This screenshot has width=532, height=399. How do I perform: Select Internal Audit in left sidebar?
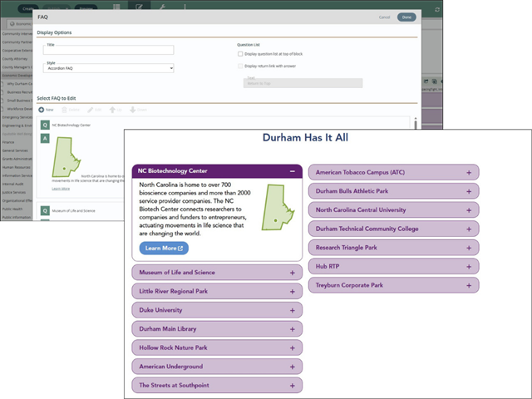(13, 184)
